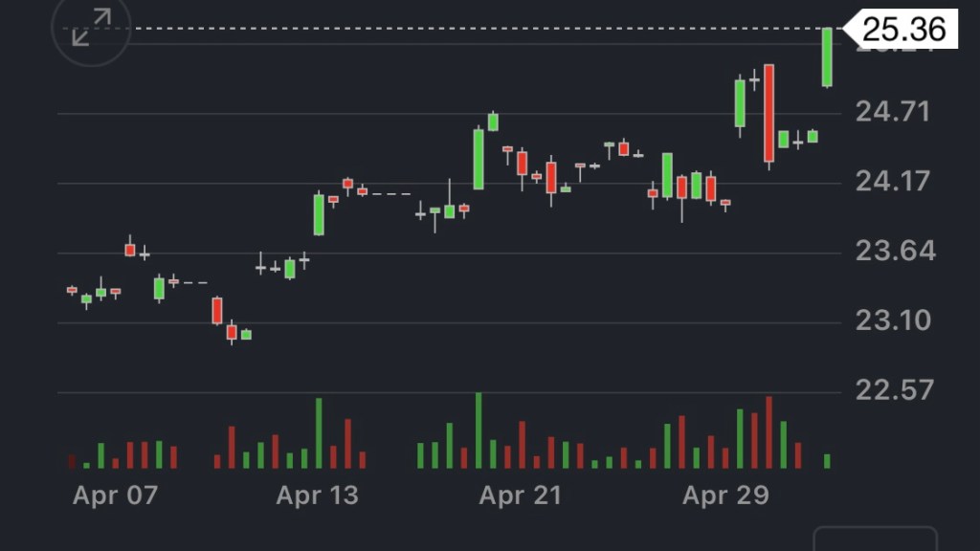Image resolution: width=980 pixels, height=551 pixels.
Task: Tap the 24.17 price axis label
Action: pos(892,181)
